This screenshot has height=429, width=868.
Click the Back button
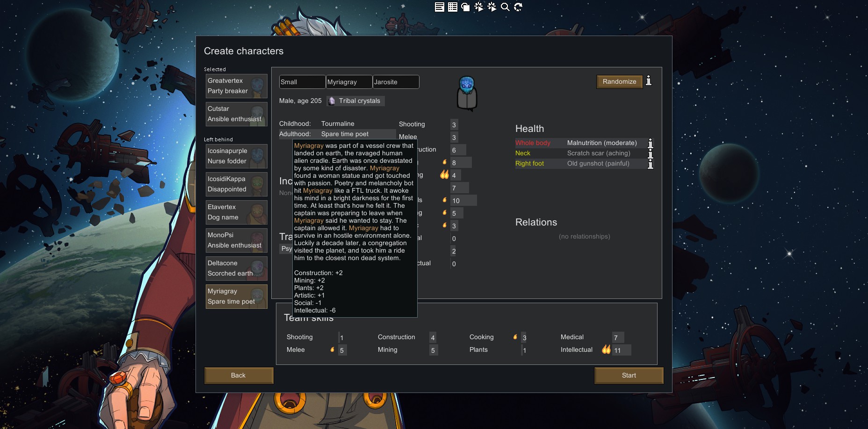[x=239, y=375]
